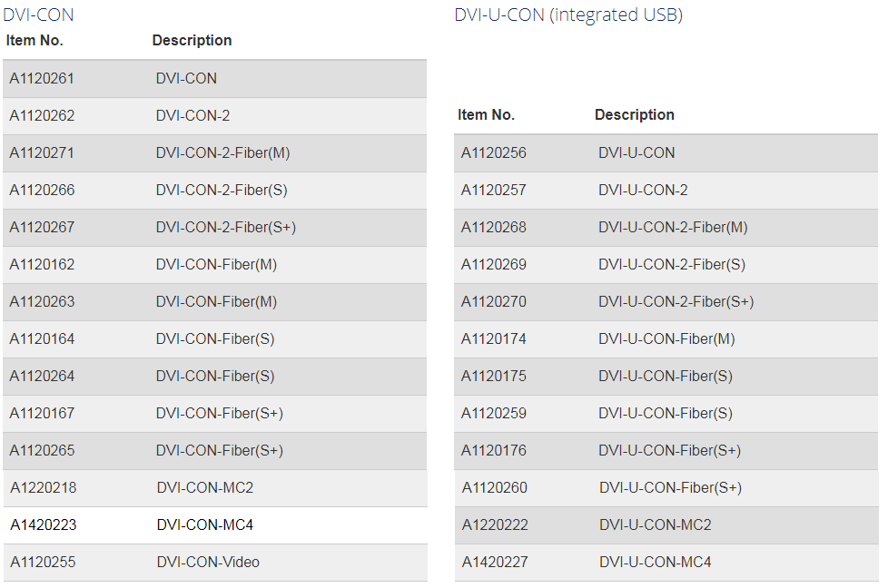Screen dimensions: 888x588
Task: Click the left table Description column header
Action: click(192, 40)
